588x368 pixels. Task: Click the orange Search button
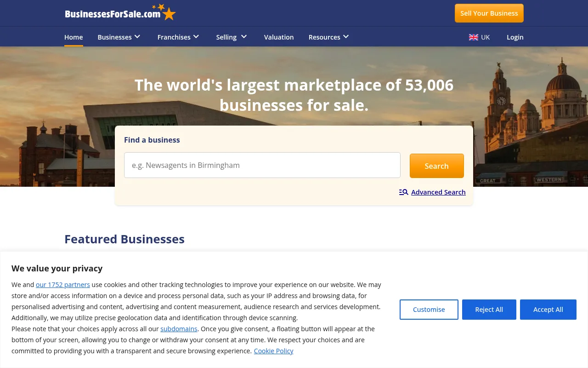tap(437, 166)
